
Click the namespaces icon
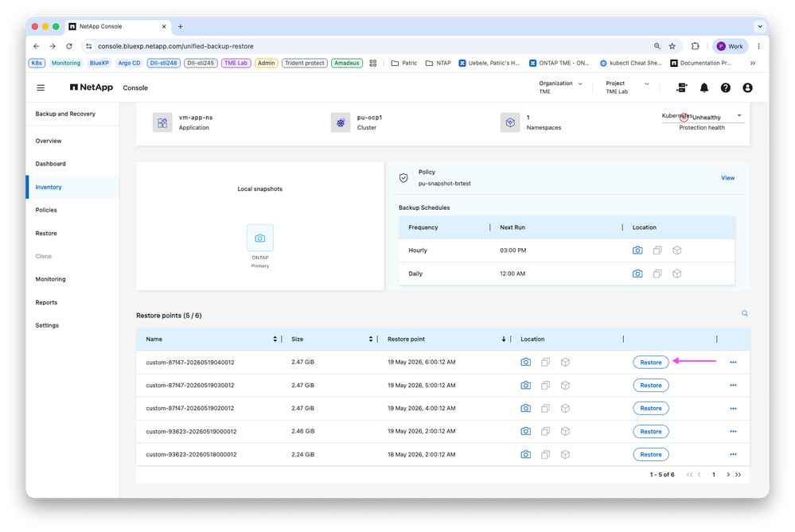point(510,122)
